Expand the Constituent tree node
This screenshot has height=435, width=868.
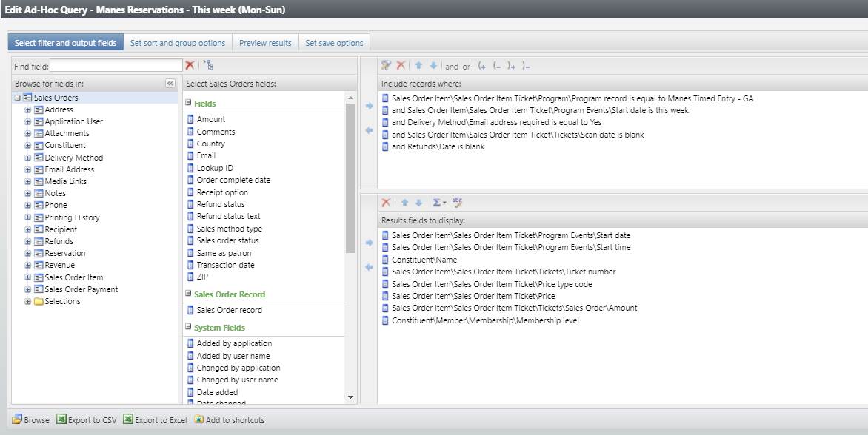tap(28, 146)
